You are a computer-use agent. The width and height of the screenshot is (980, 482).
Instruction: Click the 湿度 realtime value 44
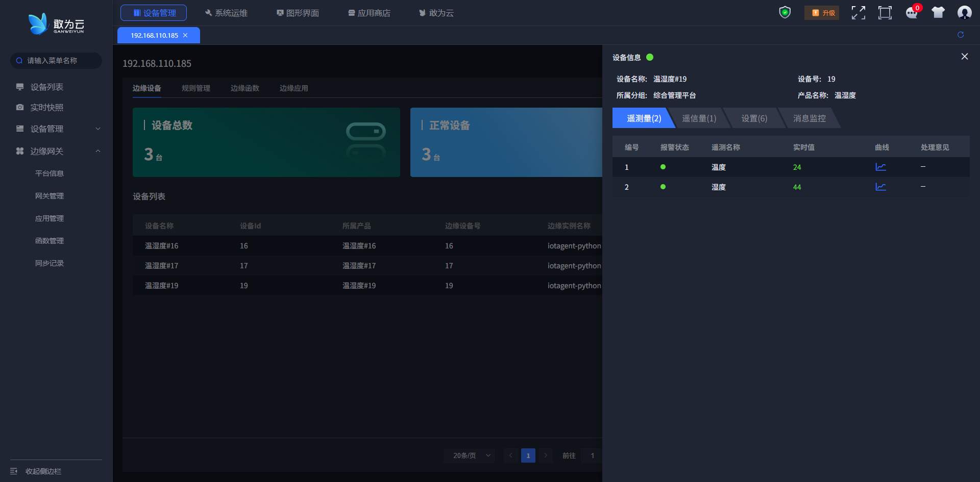tap(797, 187)
